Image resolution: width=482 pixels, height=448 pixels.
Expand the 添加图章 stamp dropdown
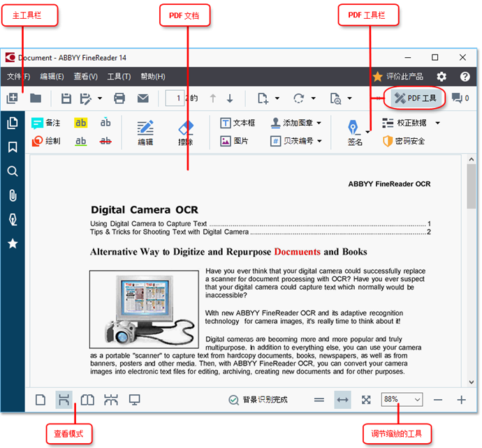[319, 123]
